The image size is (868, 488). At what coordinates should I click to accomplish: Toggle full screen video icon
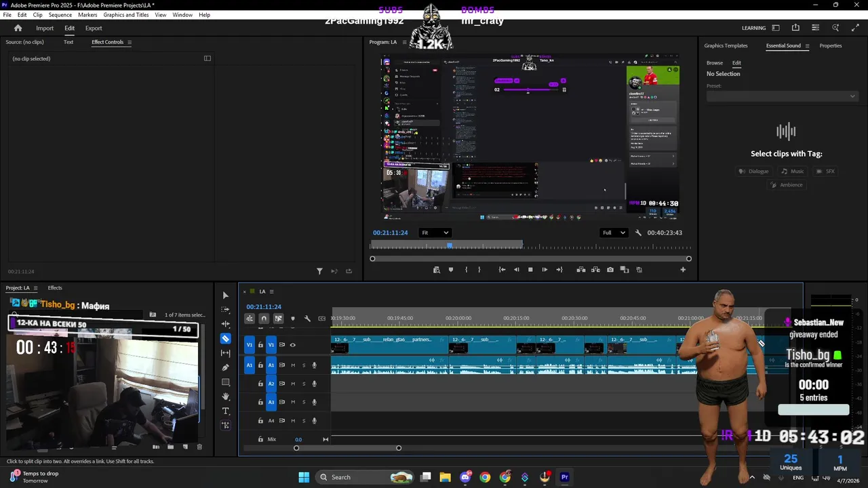click(856, 28)
